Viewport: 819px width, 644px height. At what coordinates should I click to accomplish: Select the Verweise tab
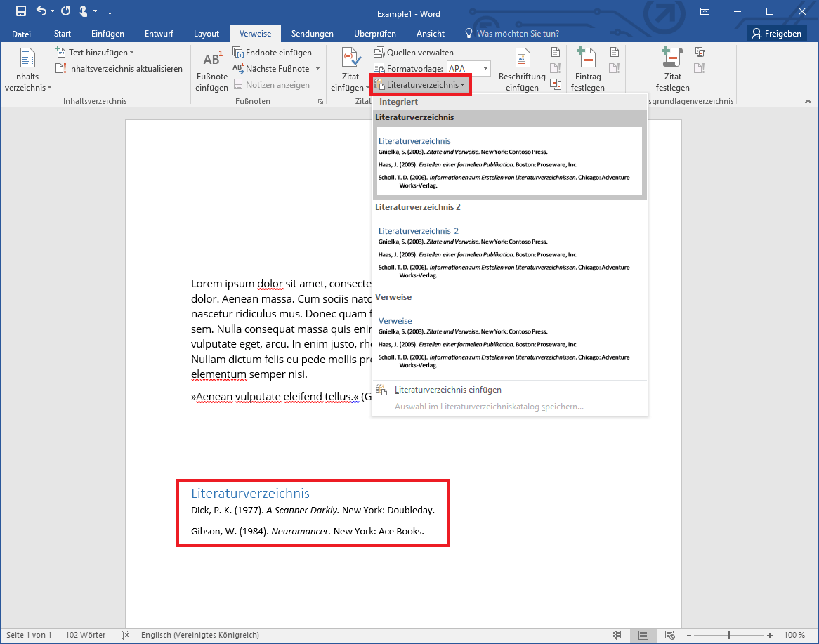pos(256,34)
